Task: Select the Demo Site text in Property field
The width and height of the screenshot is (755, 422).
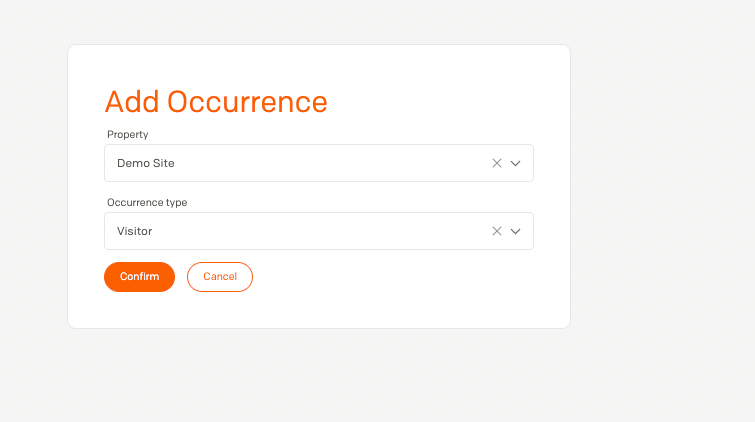Action: (x=145, y=163)
